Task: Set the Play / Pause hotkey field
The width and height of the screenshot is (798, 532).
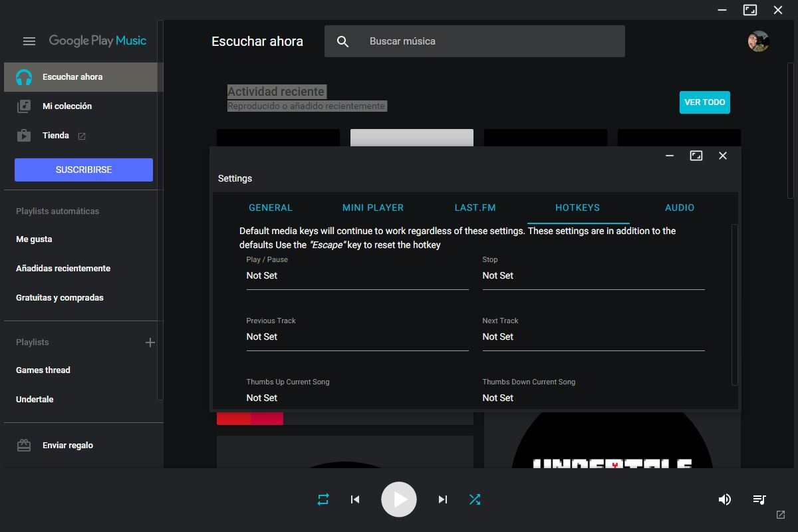Action: (357, 276)
